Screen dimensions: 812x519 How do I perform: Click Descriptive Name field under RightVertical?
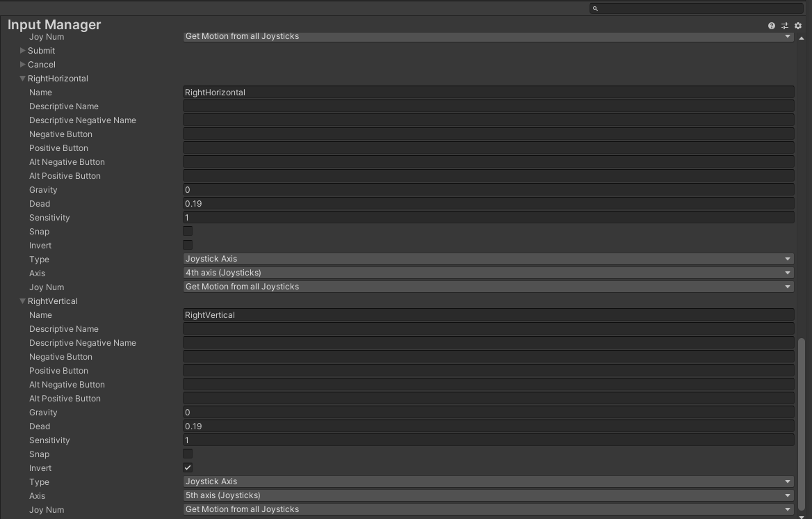click(488, 328)
